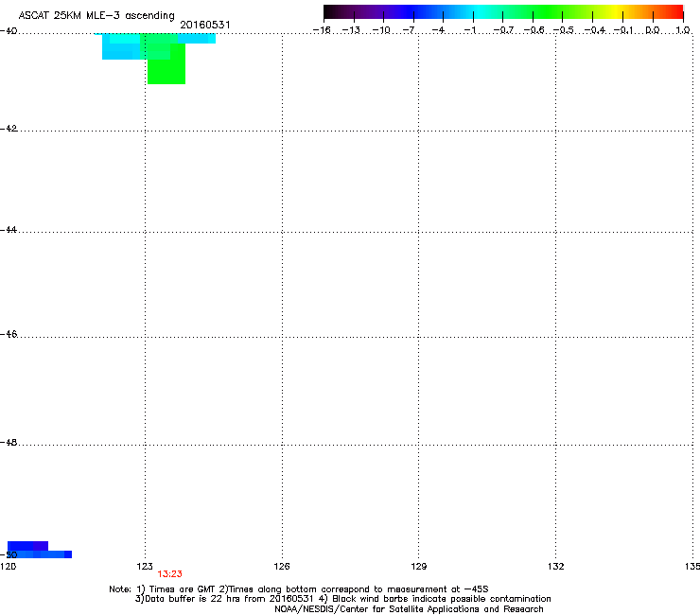Click the longitude label 129

pos(419,567)
